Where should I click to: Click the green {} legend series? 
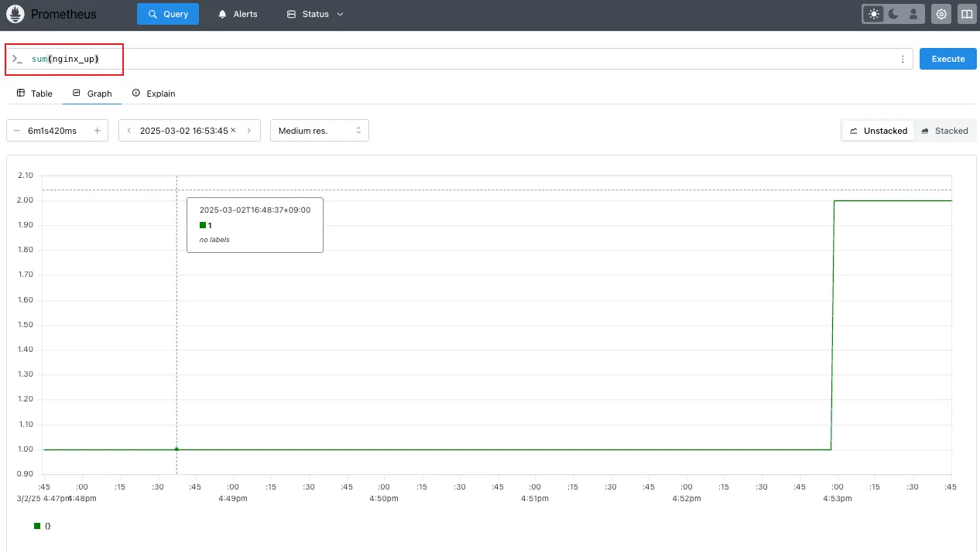(x=43, y=526)
